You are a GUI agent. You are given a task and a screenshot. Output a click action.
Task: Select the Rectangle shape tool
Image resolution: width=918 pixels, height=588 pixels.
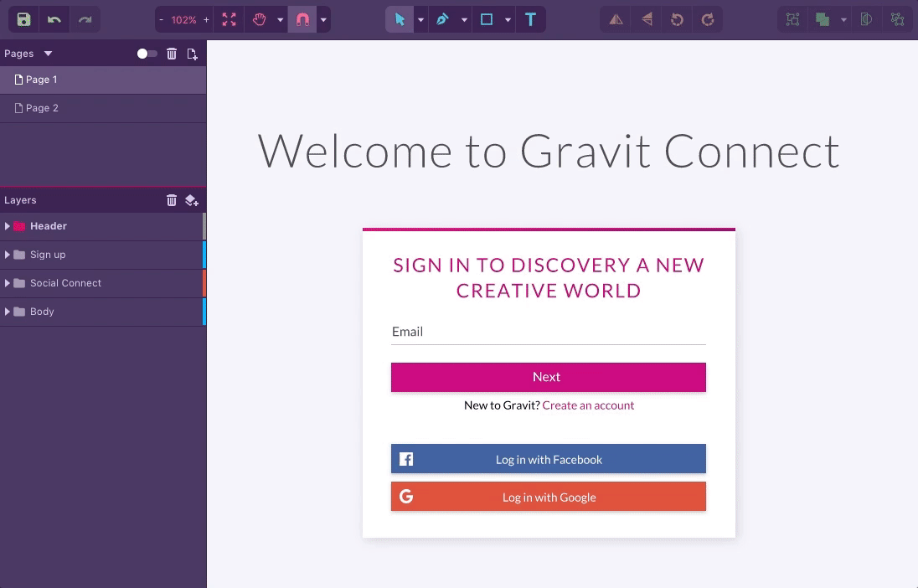(487, 19)
